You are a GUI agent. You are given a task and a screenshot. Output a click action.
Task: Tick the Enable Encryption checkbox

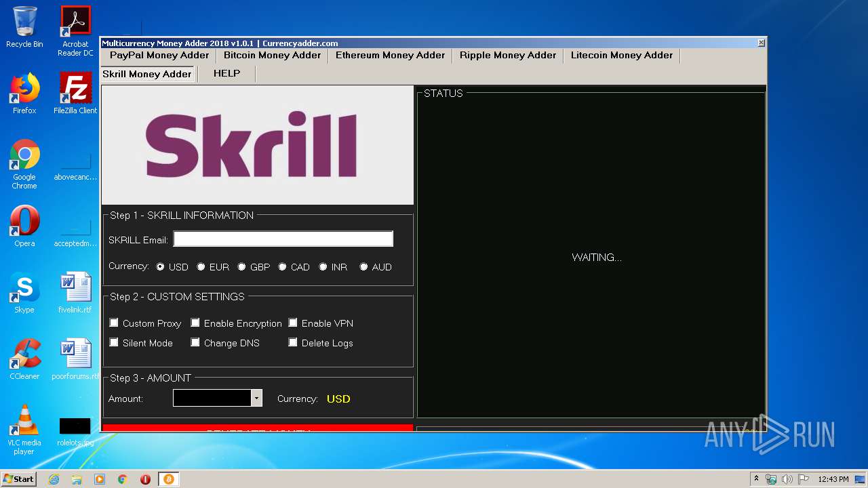(x=195, y=323)
